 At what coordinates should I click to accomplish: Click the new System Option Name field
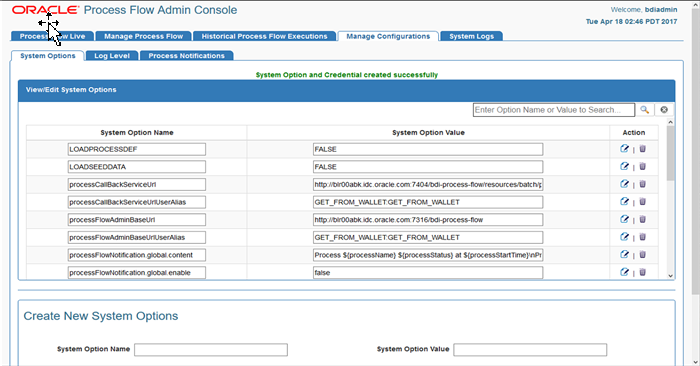tap(211, 349)
